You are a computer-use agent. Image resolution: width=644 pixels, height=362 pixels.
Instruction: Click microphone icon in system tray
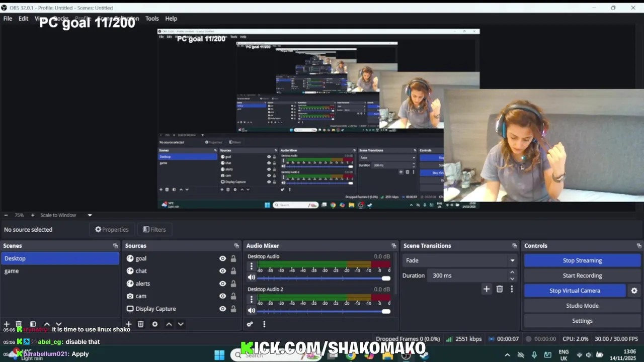[x=534, y=355]
